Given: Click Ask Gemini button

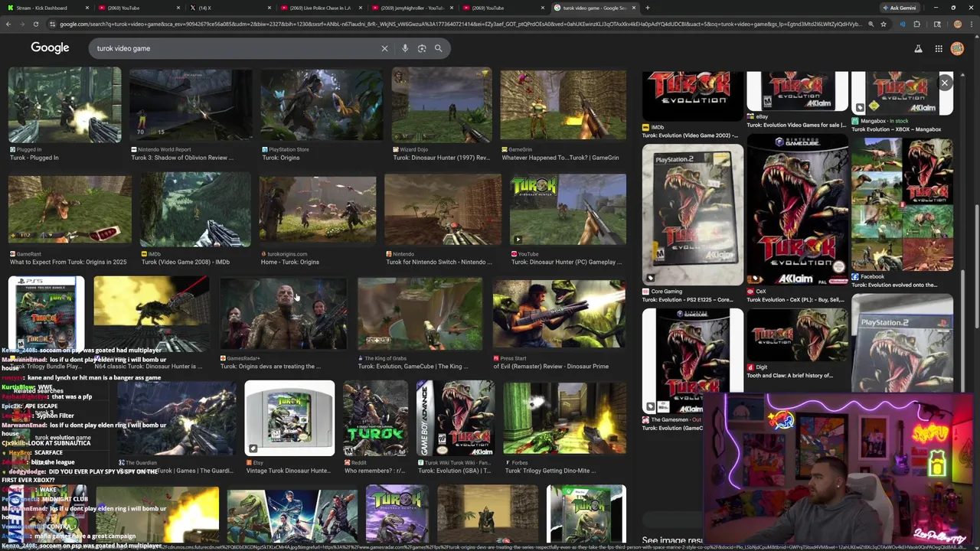Looking at the screenshot, I should (899, 8).
